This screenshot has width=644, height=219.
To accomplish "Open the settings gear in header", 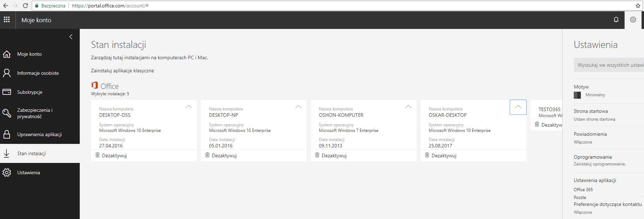I will [633, 20].
